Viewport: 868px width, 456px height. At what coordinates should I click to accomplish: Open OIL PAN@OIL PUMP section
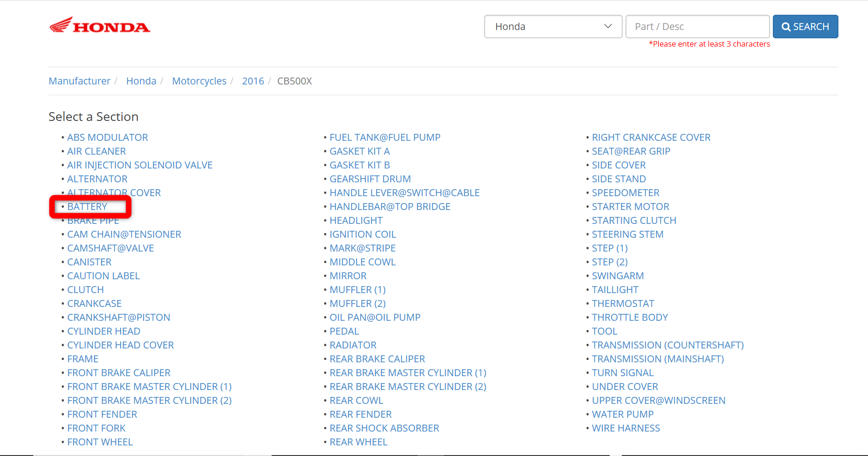point(375,318)
